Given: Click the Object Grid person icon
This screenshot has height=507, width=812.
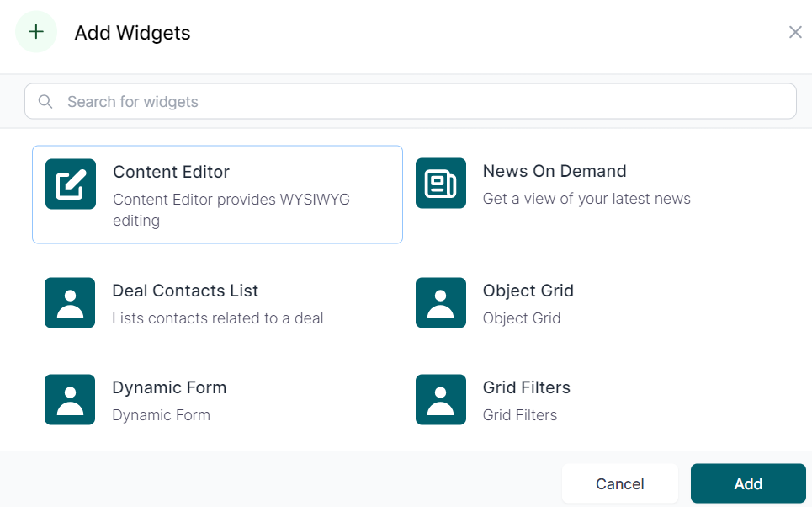Looking at the screenshot, I should coord(441,303).
